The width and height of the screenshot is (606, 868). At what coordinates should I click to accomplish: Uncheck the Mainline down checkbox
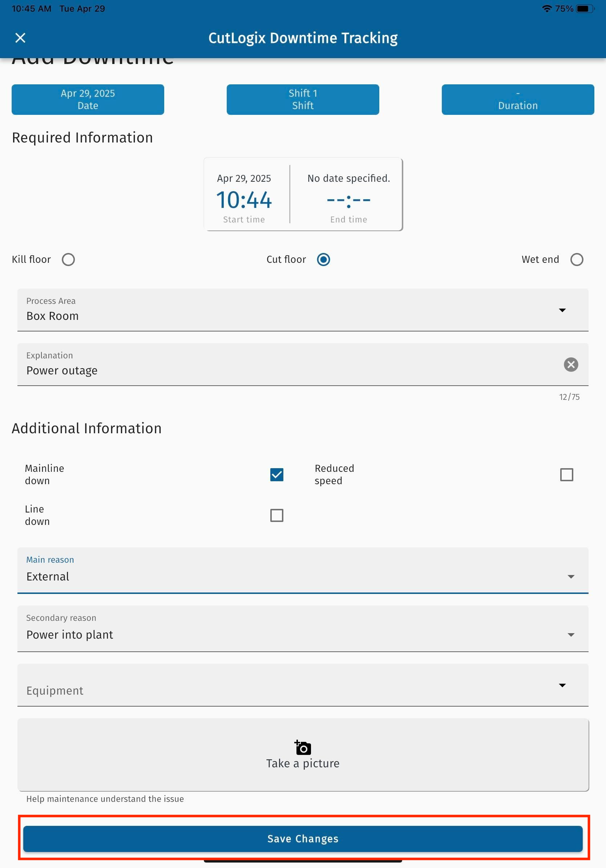(x=276, y=474)
